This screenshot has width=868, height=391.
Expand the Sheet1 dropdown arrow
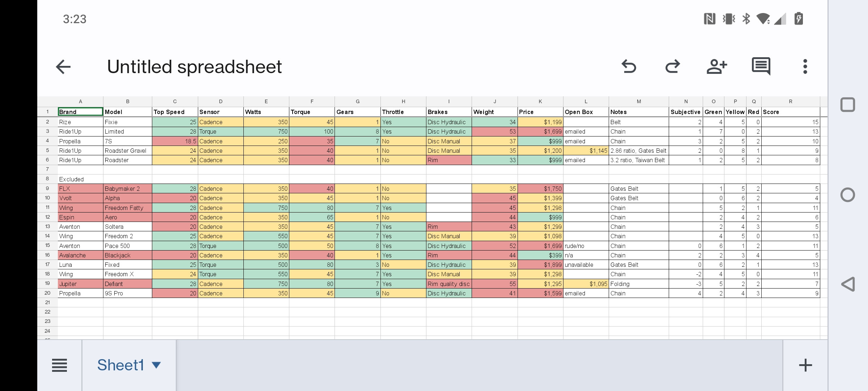(x=156, y=365)
